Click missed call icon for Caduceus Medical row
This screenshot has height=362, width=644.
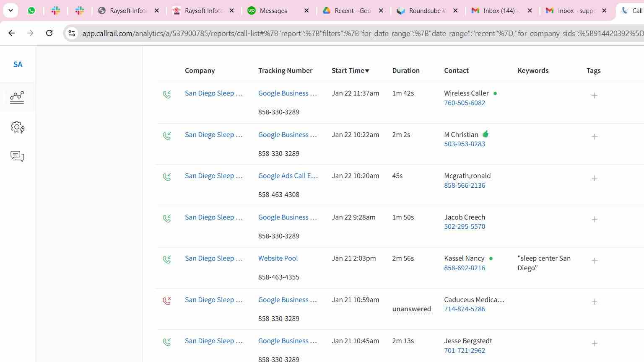pyautogui.click(x=167, y=301)
